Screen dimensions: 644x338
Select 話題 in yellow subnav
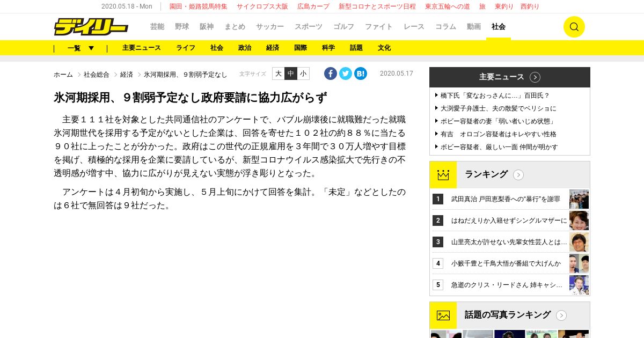pyautogui.click(x=356, y=48)
